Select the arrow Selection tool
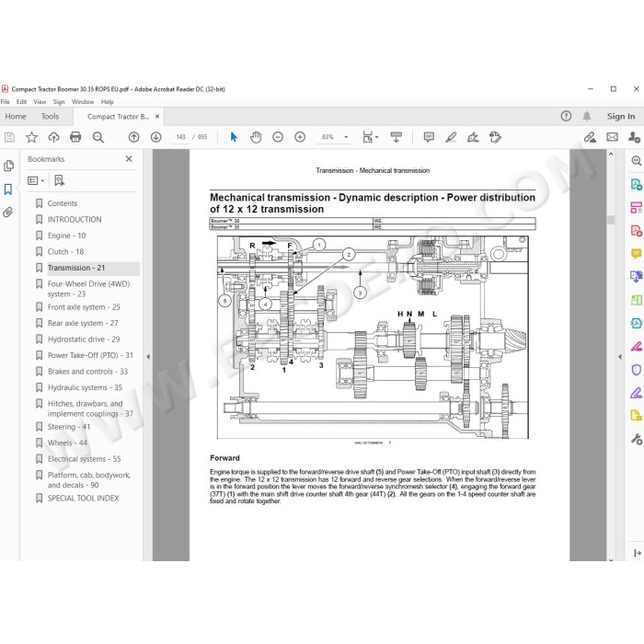 [x=234, y=137]
